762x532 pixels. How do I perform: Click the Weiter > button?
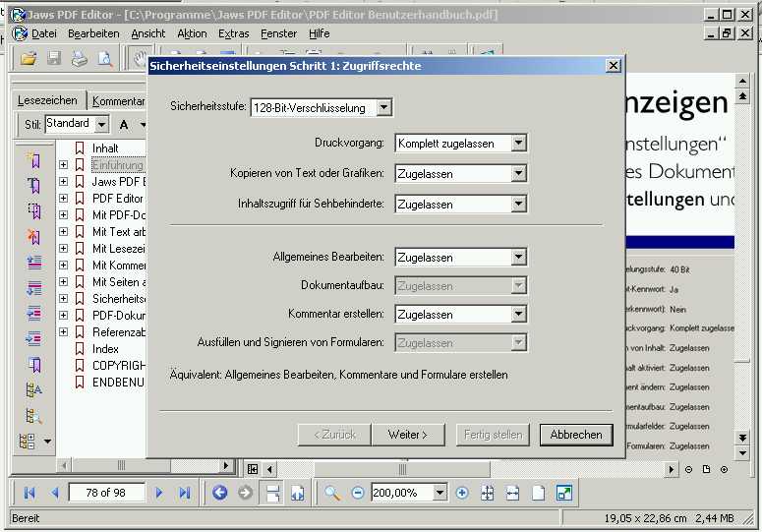click(408, 435)
